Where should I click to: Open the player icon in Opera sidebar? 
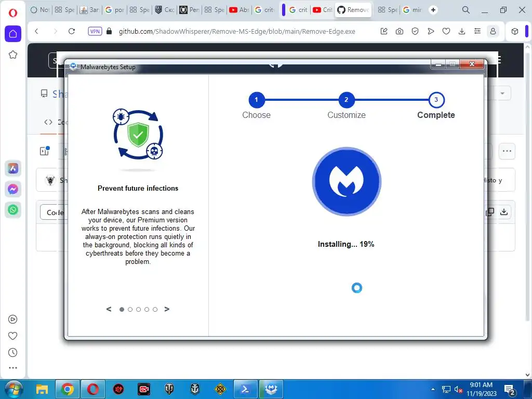pyautogui.click(x=12, y=320)
